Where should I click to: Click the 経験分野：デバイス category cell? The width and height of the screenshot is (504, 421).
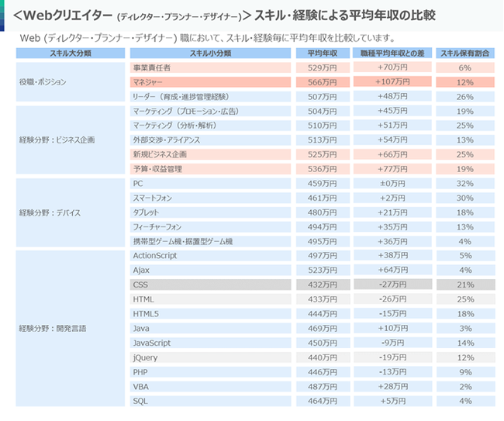[x=71, y=212]
